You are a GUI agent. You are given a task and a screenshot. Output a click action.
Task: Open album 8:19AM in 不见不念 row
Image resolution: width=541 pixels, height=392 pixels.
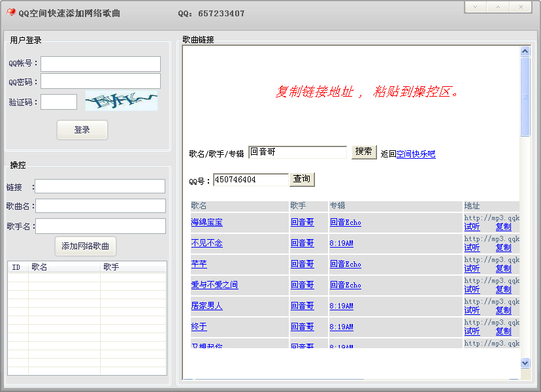341,243
